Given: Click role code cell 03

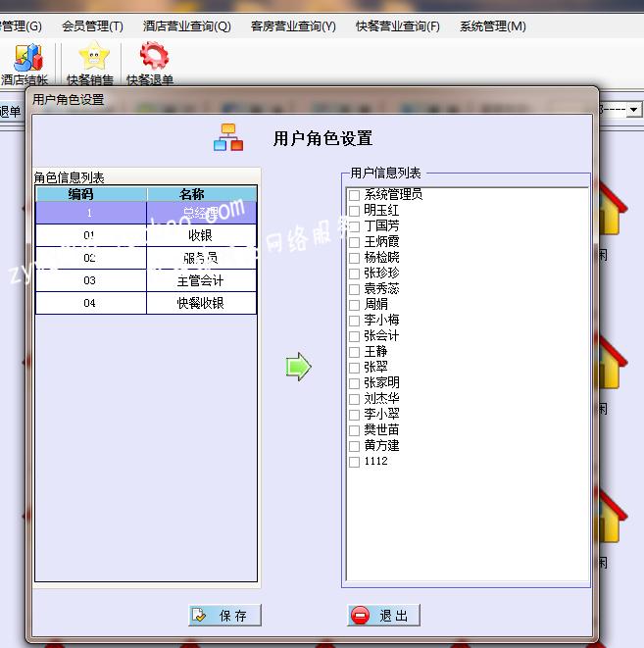Looking at the screenshot, I should 91,280.
